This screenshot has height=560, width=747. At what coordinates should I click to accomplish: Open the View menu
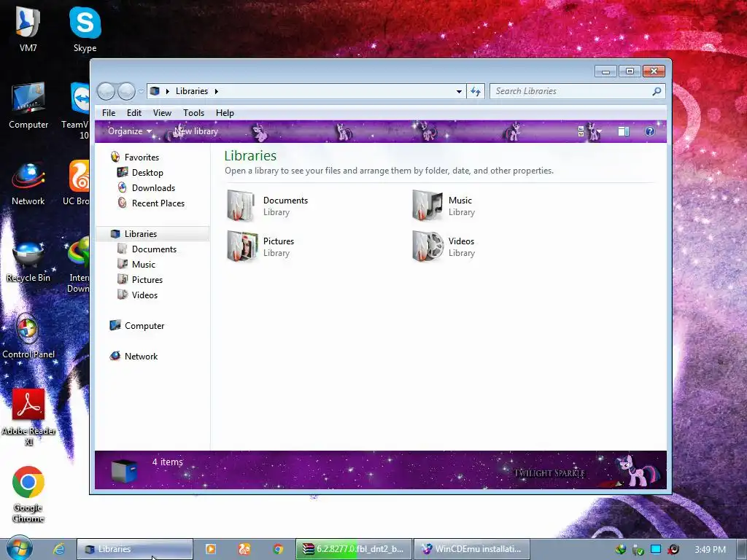pyautogui.click(x=162, y=113)
